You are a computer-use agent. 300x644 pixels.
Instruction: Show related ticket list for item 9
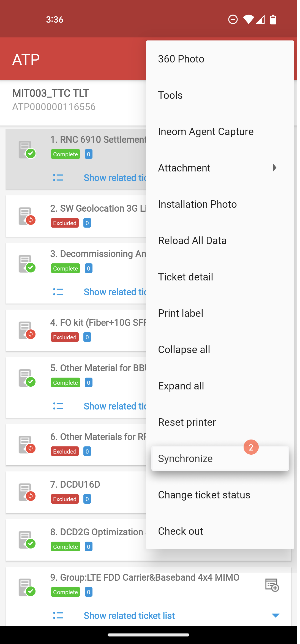pyautogui.click(x=129, y=615)
